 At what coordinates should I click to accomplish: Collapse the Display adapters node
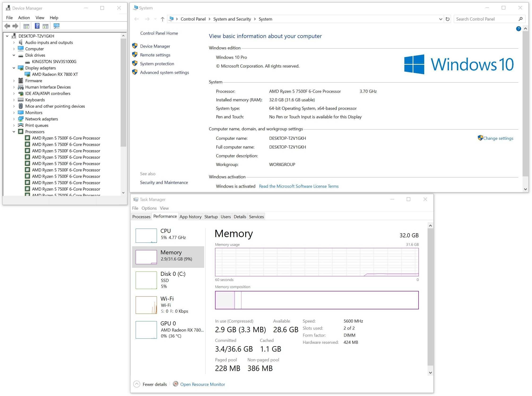tap(14, 68)
